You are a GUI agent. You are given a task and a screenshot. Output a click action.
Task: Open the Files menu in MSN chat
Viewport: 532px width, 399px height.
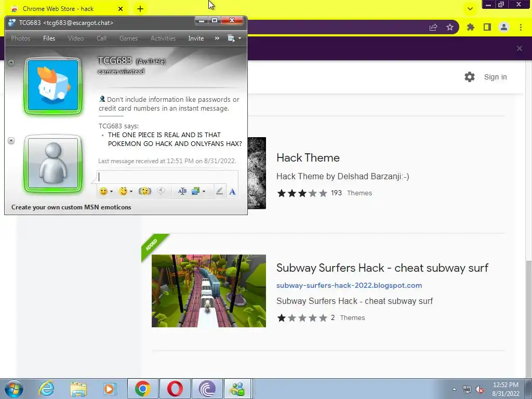point(49,38)
